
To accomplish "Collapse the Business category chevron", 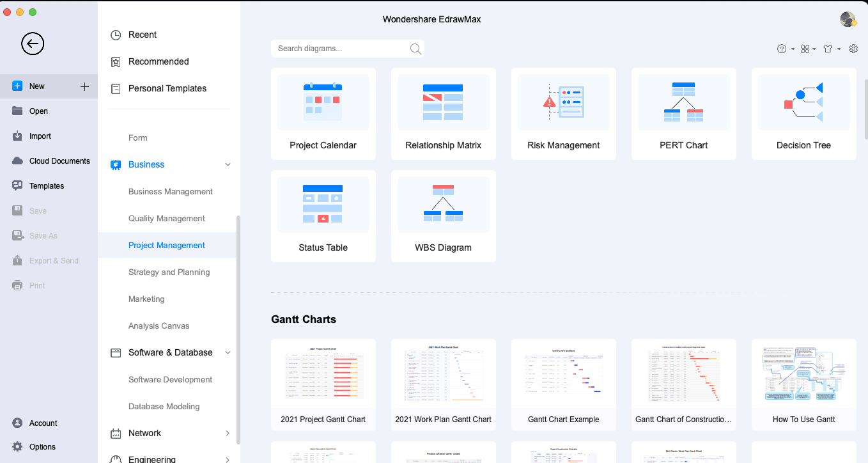I will tap(228, 165).
